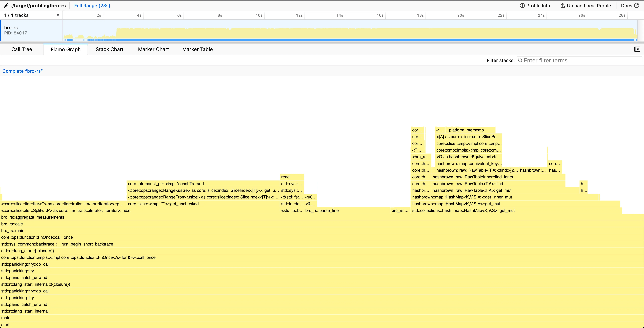This screenshot has height=328, width=644.
Task: Switch to the Marker Table tab
Action: 197,49
